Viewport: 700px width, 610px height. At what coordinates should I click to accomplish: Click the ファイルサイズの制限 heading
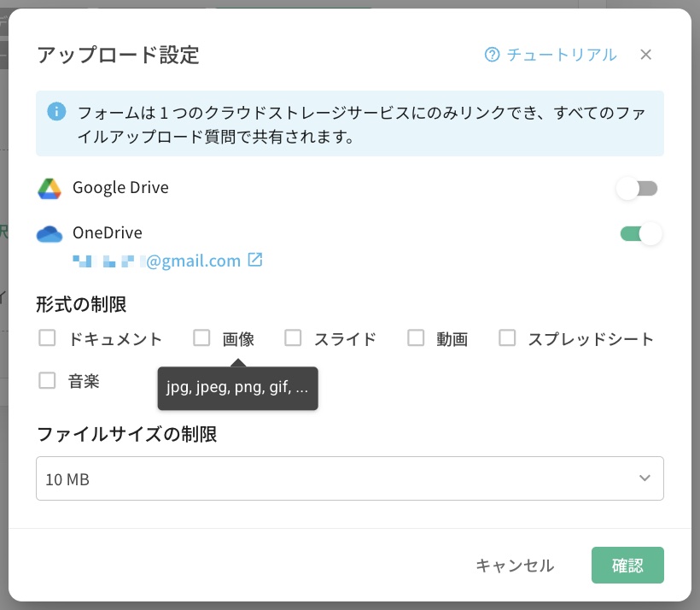127,434
